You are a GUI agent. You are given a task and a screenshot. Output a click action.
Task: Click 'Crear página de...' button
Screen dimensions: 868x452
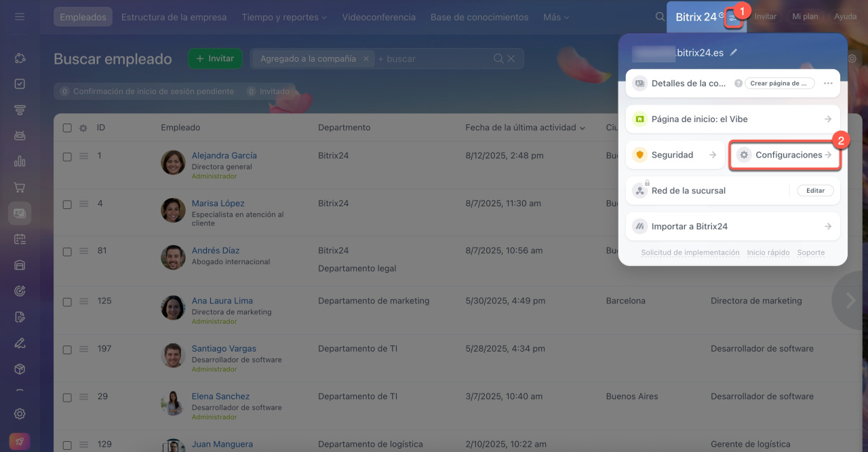click(x=780, y=83)
